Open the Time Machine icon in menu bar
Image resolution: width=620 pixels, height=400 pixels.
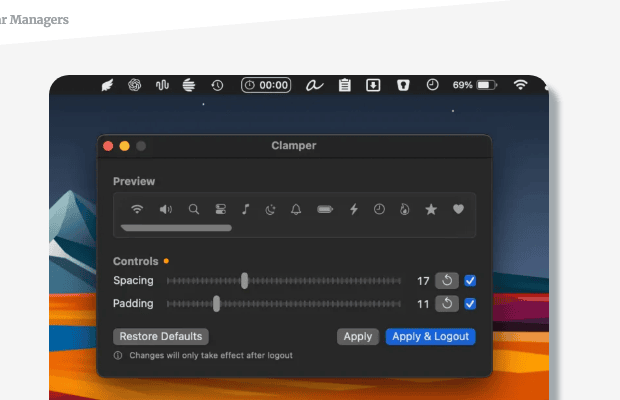(217, 85)
